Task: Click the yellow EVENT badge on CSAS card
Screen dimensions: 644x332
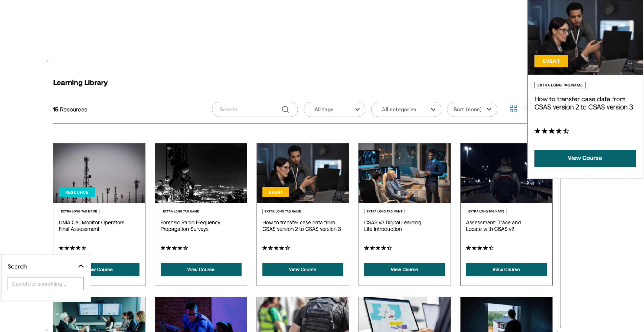Action: coord(276,192)
